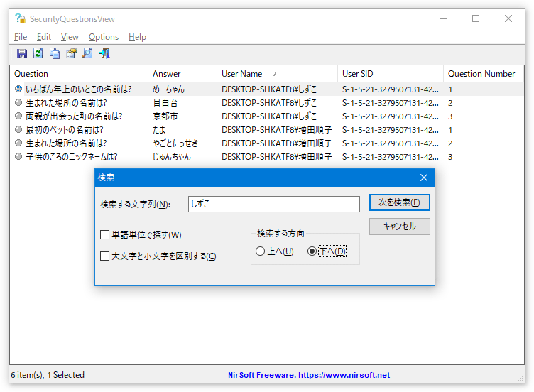
Task: Open the View menu
Action: tap(70, 37)
